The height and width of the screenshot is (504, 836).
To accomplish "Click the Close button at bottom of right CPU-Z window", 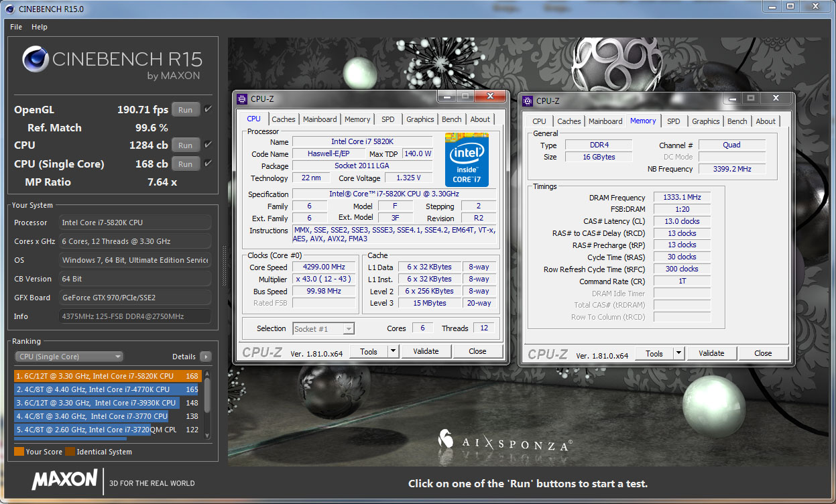I will click(763, 353).
